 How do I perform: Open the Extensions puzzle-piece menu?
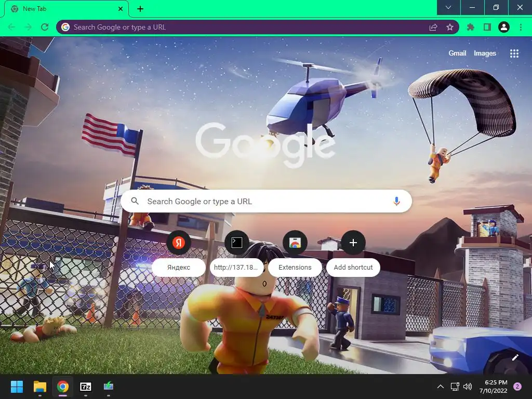tap(471, 27)
